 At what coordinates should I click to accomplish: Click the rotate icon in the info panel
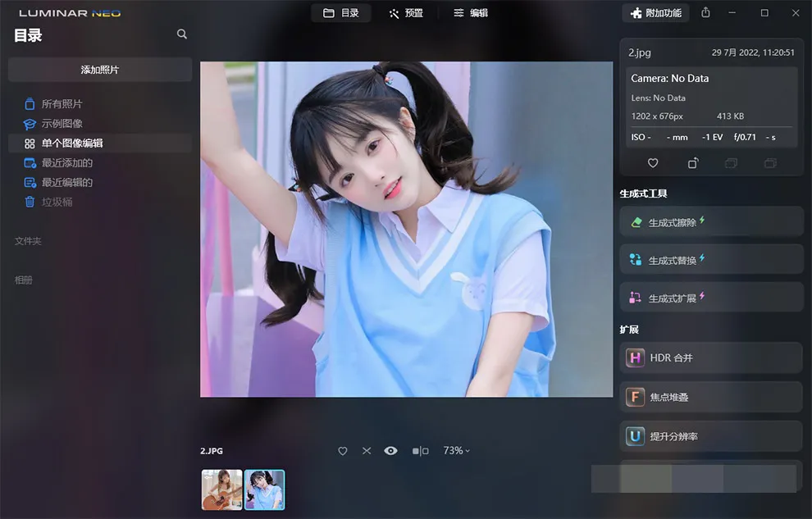[693, 163]
